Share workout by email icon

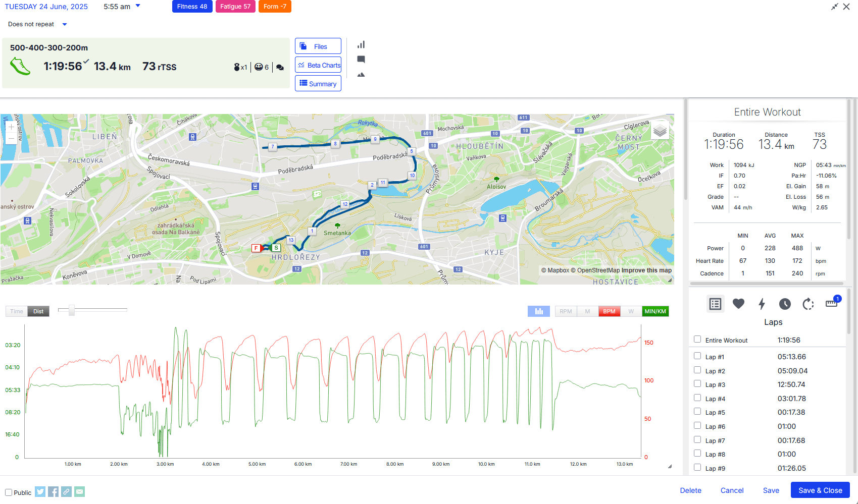(x=80, y=491)
